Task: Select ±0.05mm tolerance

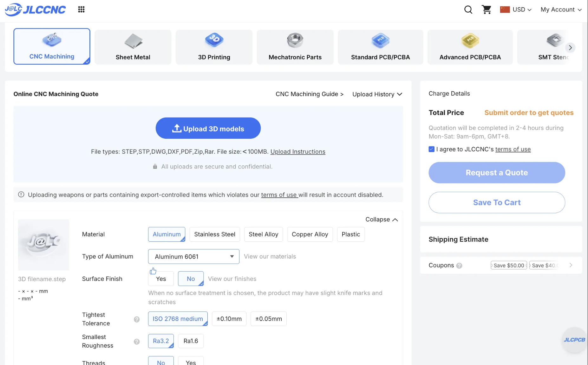Action: [269, 319]
